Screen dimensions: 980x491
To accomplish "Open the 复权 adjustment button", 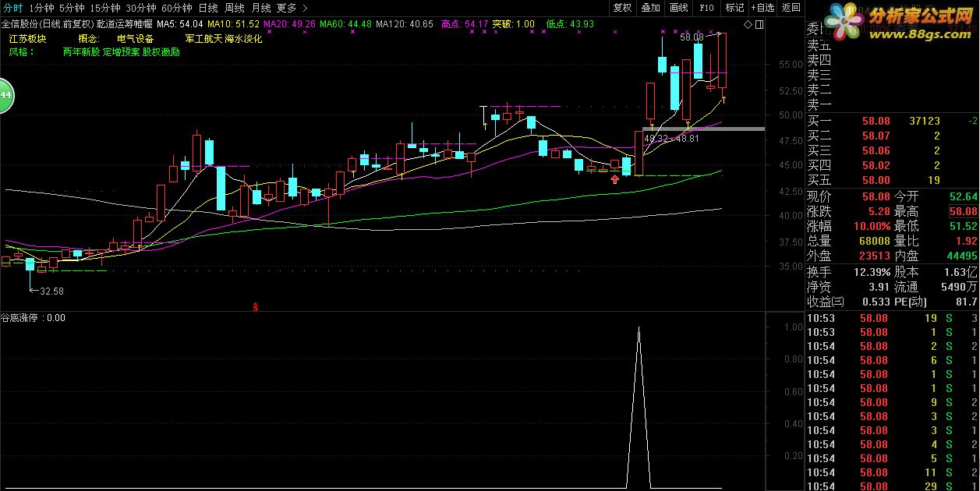I will click(x=622, y=8).
